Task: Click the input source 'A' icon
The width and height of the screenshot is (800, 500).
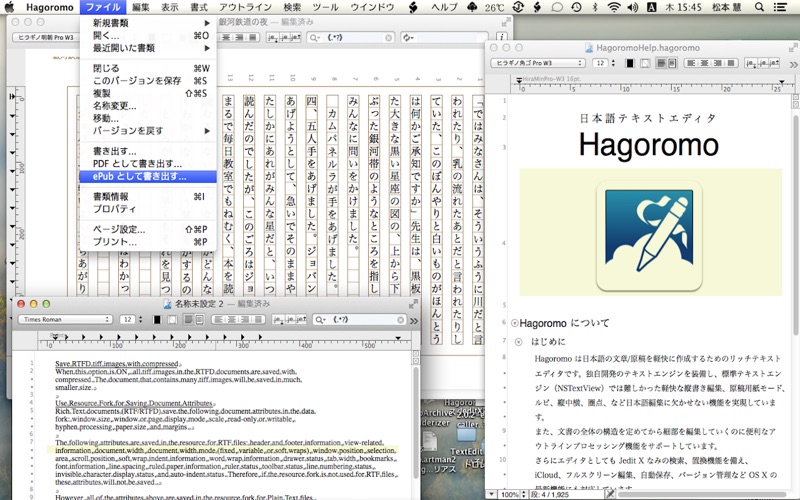Action: tap(652, 7)
